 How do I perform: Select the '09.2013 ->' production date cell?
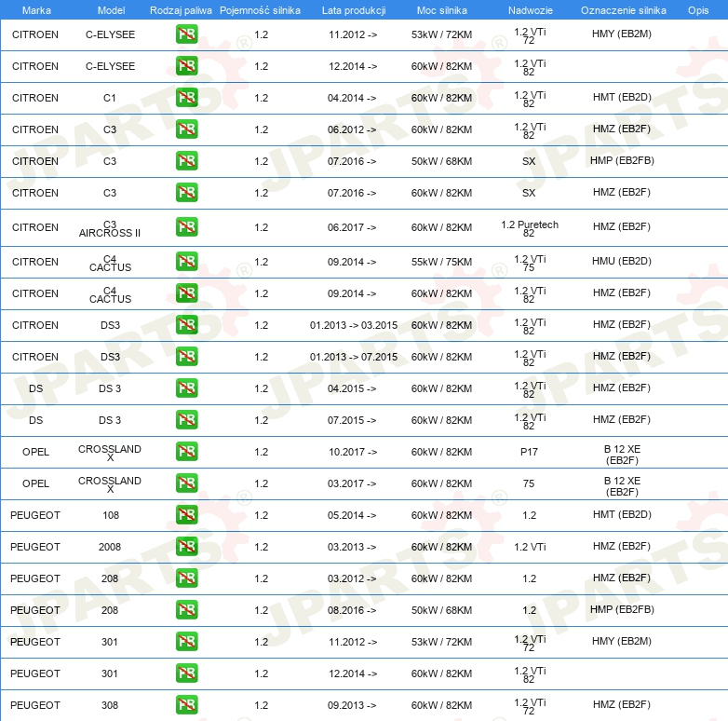pos(352,705)
